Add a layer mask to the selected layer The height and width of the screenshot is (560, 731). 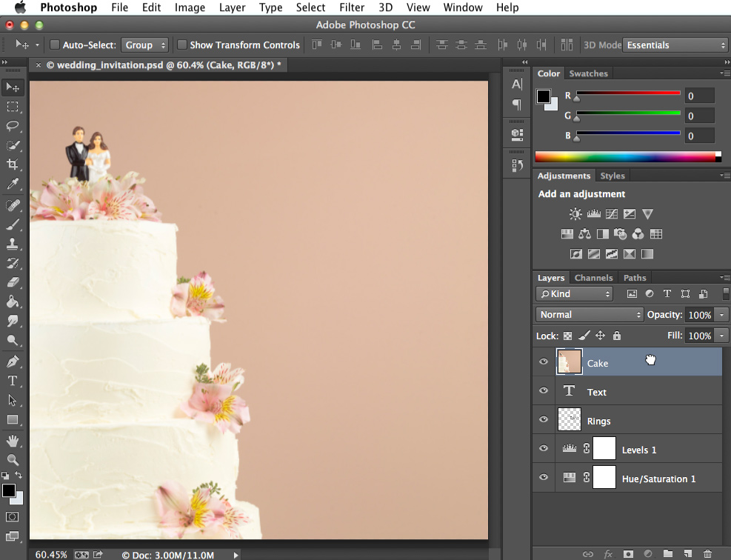click(x=627, y=553)
